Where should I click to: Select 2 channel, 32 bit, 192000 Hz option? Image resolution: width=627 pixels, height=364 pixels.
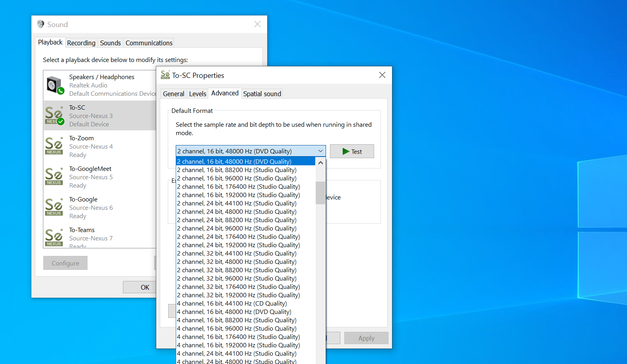[246, 295]
